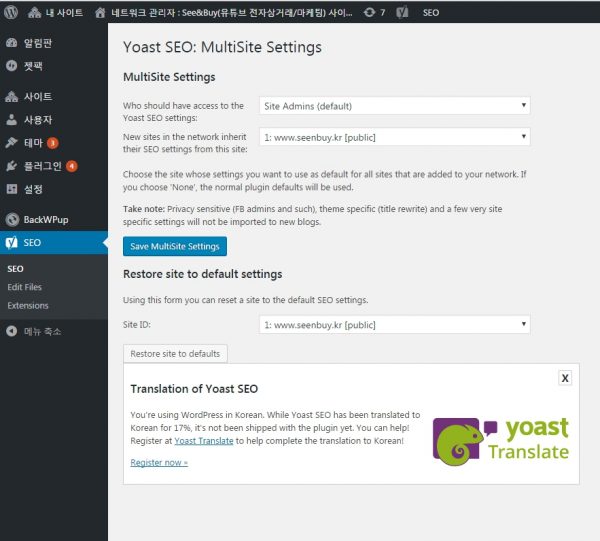Select Edit Files submenu item

(24, 287)
